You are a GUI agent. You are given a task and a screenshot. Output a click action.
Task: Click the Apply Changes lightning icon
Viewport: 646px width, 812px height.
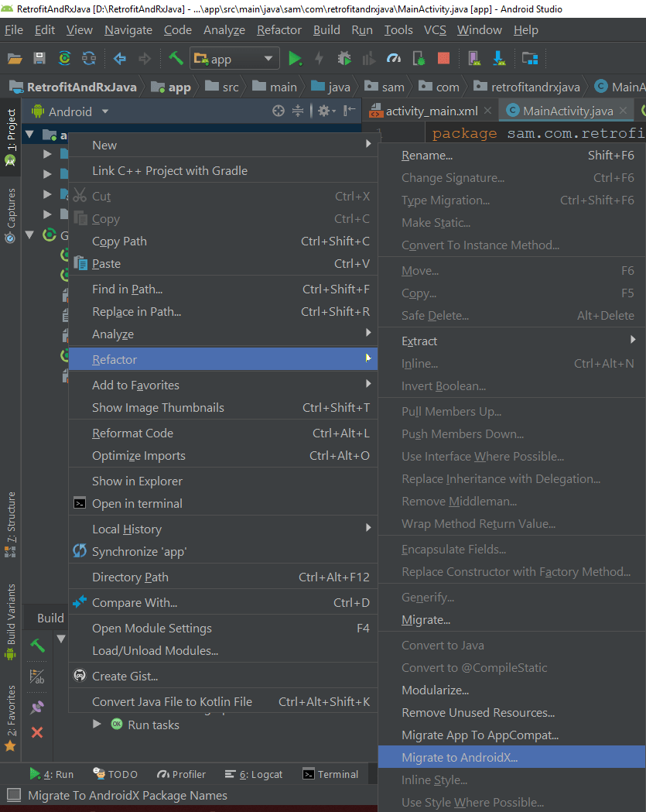coord(320,59)
